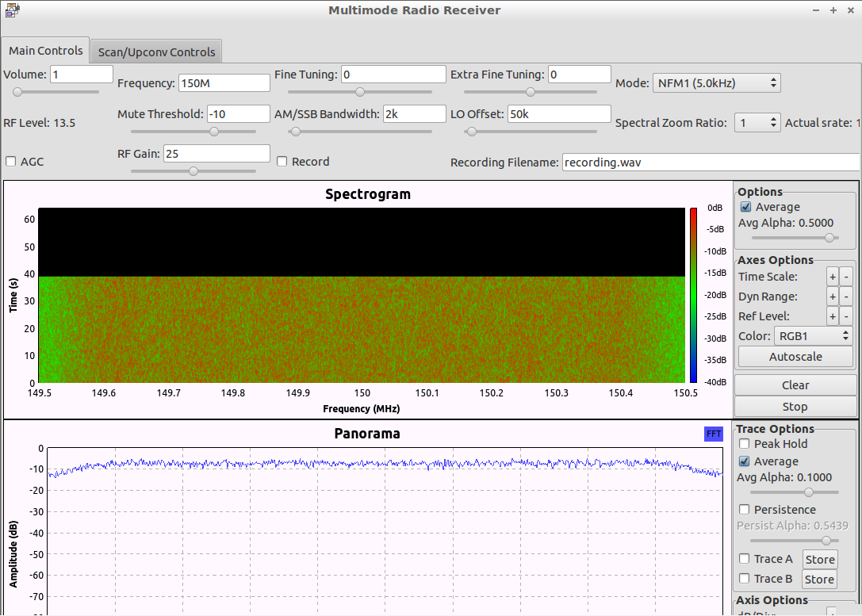Adjust the Spectral Zoom Ratio spinner
Screen dimensions: 862x616
(x=757, y=122)
